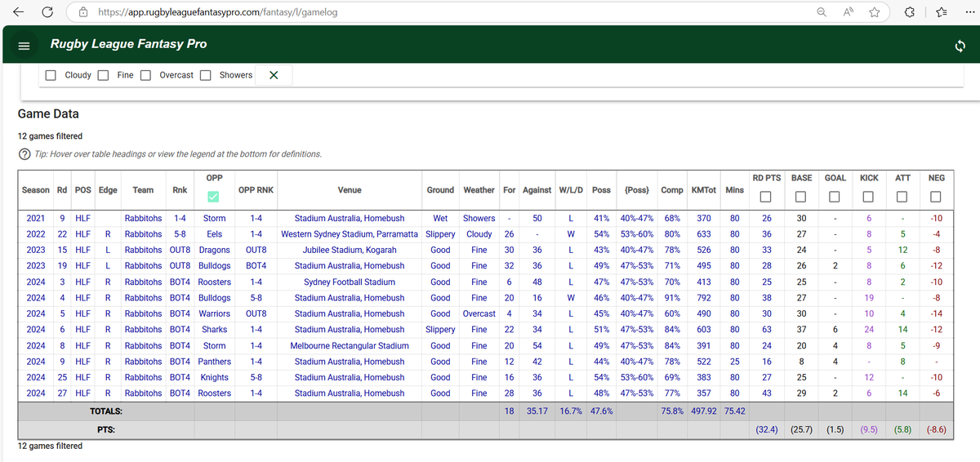
Task: Clear the weather filter with X
Action: pyautogui.click(x=274, y=75)
